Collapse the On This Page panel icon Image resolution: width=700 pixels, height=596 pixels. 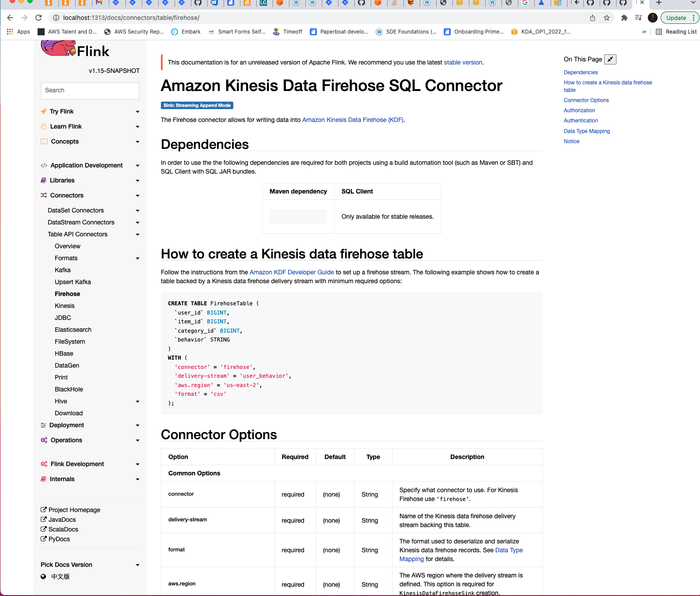coord(610,59)
